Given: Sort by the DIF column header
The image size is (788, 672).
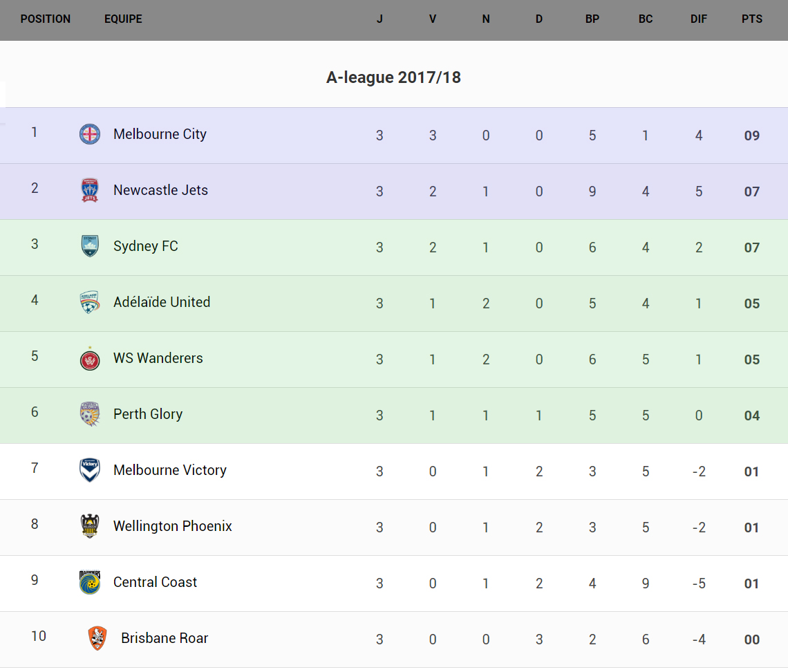Looking at the screenshot, I should (699, 19).
